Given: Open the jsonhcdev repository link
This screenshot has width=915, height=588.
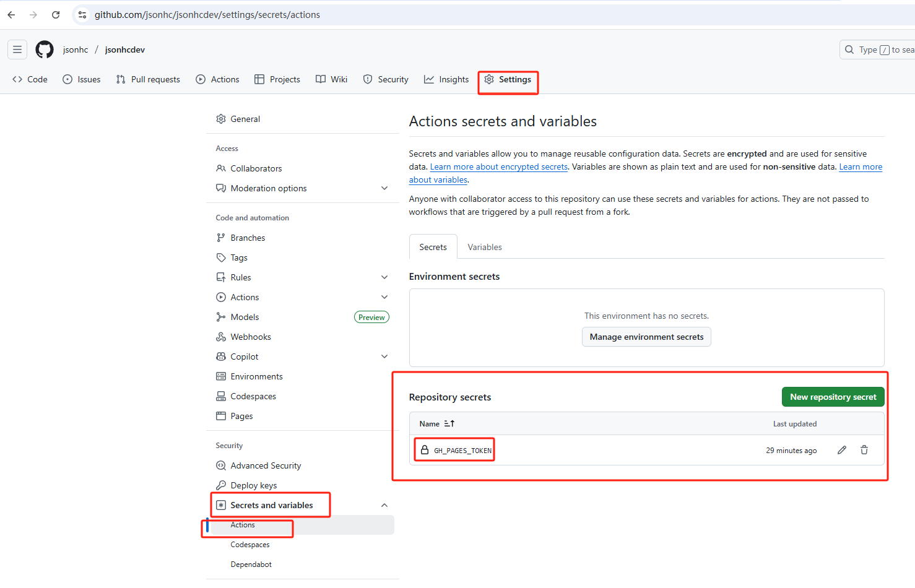Looking at the screenshot, I should [x=125, y=50].
